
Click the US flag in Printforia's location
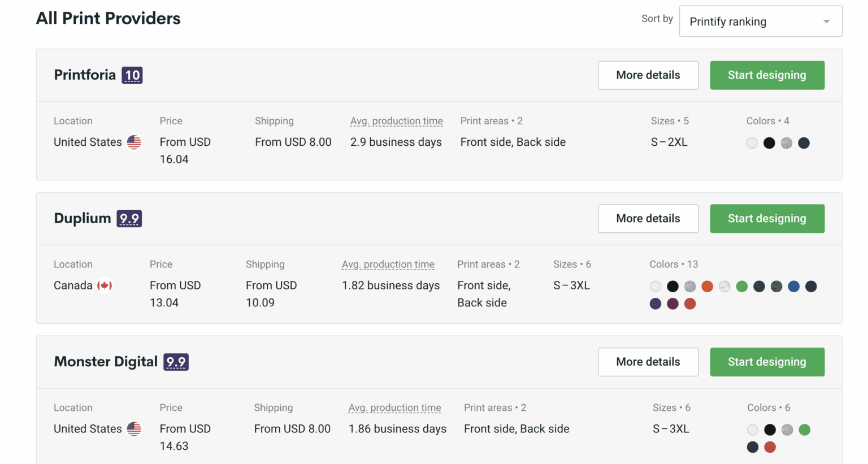(x=134, y=142)
